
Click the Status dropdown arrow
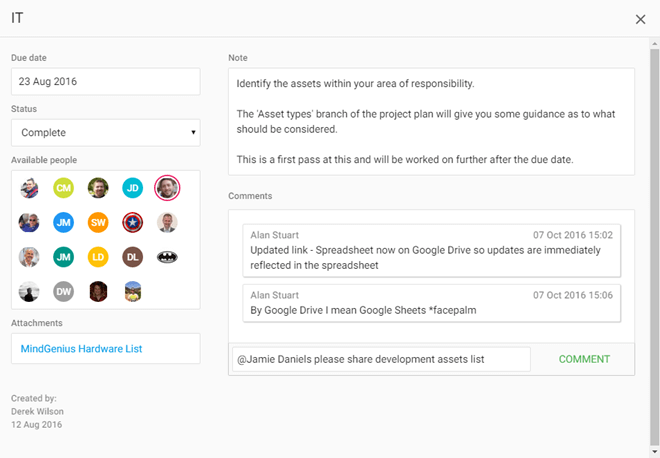(x=193, y=133)
